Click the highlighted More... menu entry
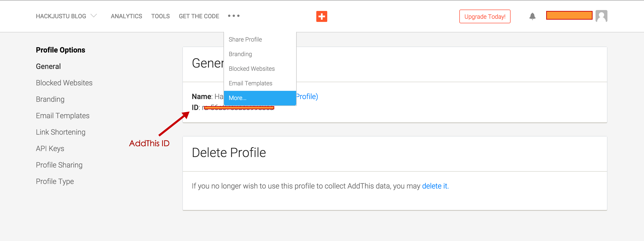644x241 pixels. tap(260, 98)
